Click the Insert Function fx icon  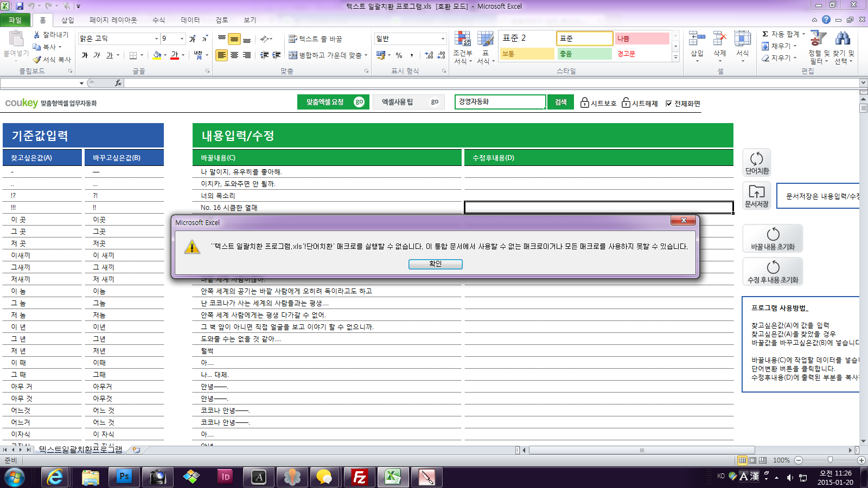(x=118, y=83)
